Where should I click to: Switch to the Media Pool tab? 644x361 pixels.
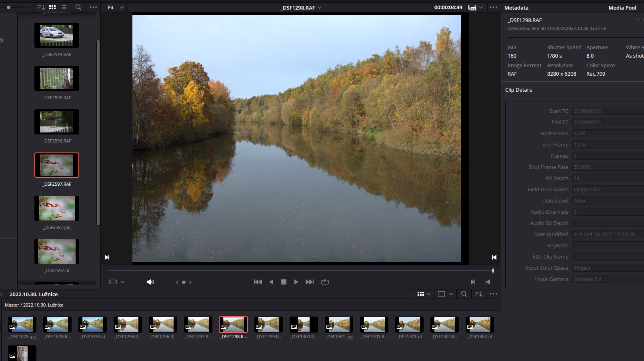pos(622,8)
